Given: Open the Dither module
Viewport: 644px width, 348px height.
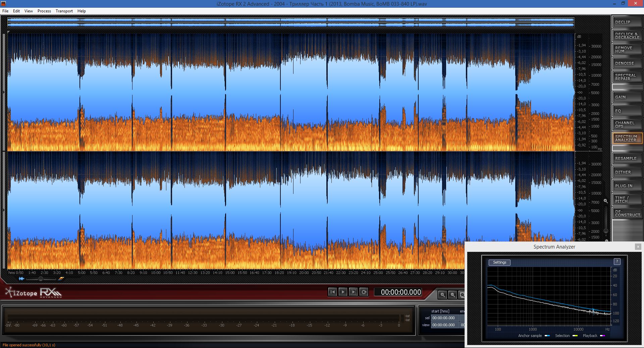Looking at the screenshot, I should click(x=627, y=172).
